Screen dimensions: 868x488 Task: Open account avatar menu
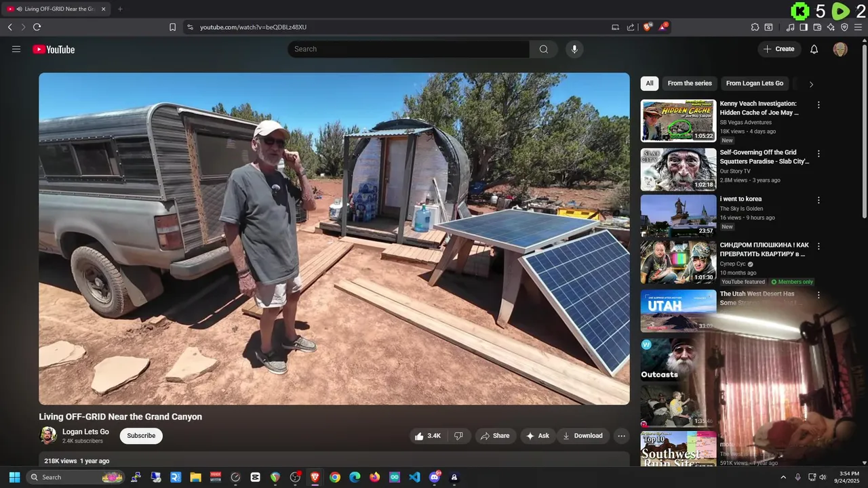tap(840, 49)
